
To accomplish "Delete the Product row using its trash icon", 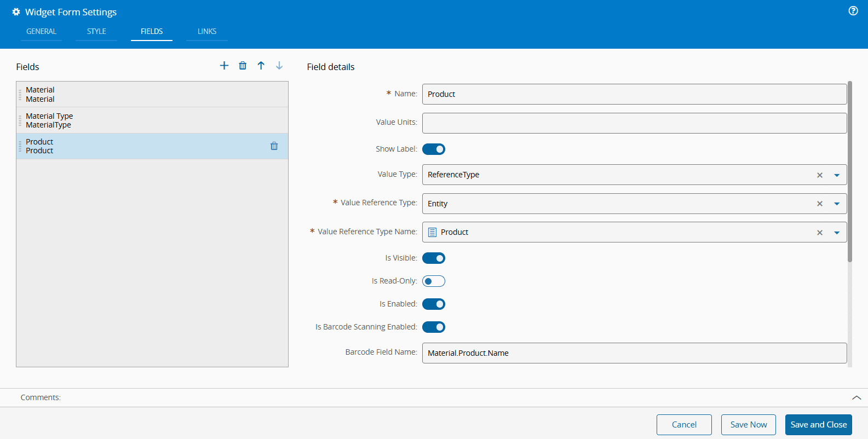I will coord(274,146).
